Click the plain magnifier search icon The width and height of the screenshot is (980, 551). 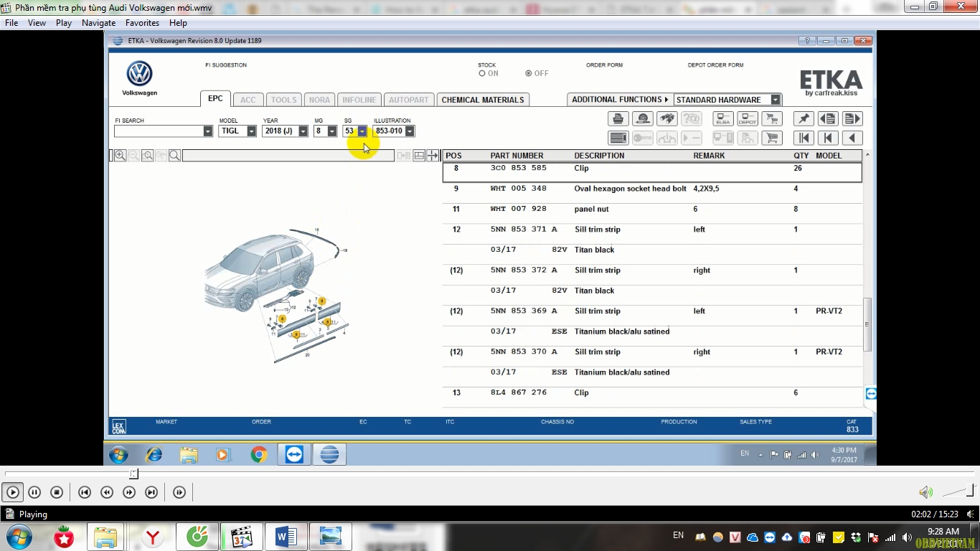(x=175, y=156)
